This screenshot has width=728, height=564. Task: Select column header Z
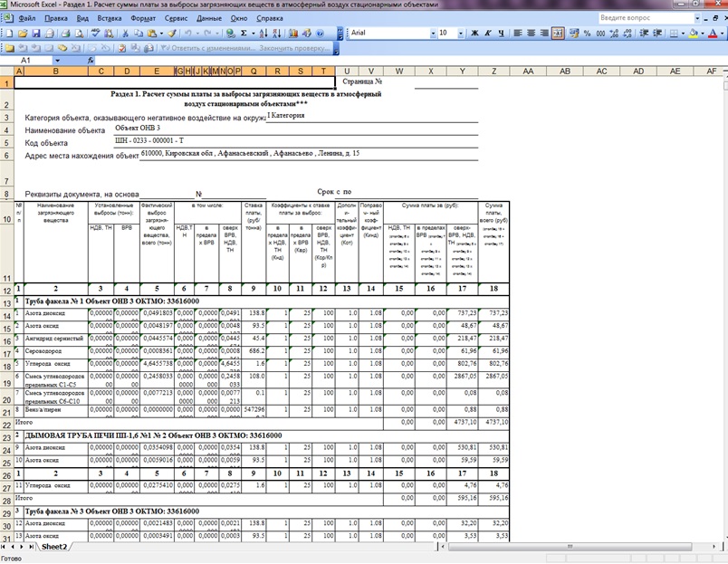click(493, 71)
